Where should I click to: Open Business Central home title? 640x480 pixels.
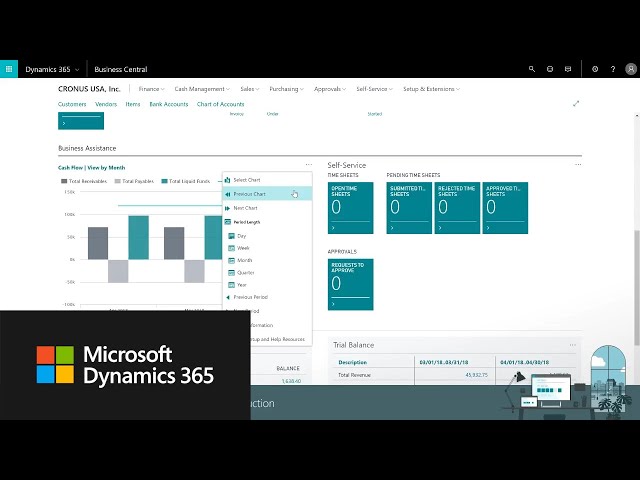coord(121,69)
